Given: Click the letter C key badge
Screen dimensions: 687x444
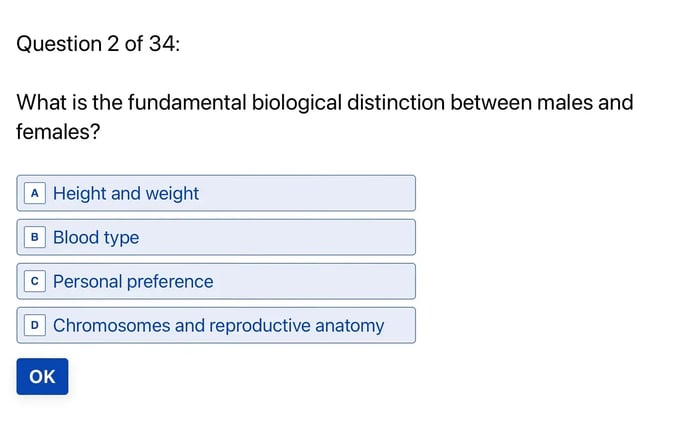Looking at the screenshot, I should click(35, 281).
